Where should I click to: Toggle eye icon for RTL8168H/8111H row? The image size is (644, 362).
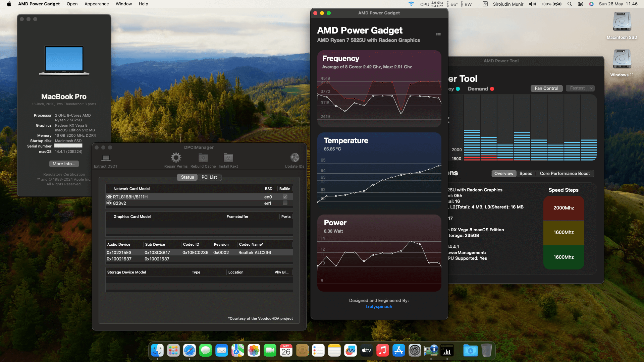(x=109, y=197)
